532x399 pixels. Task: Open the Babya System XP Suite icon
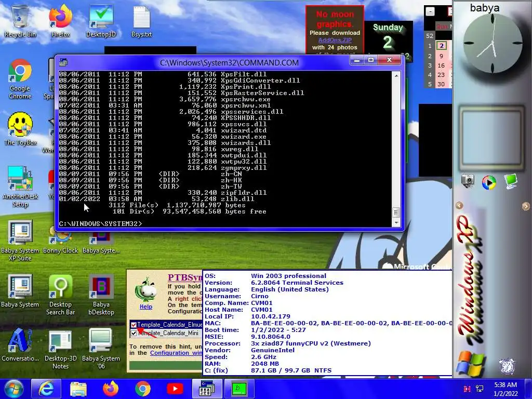pos(20,241)
